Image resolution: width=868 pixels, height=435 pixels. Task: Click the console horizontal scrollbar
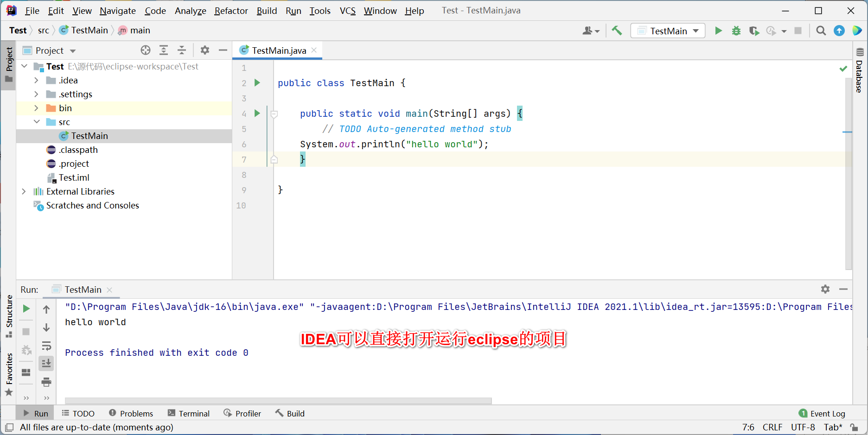tap(278, 401)
